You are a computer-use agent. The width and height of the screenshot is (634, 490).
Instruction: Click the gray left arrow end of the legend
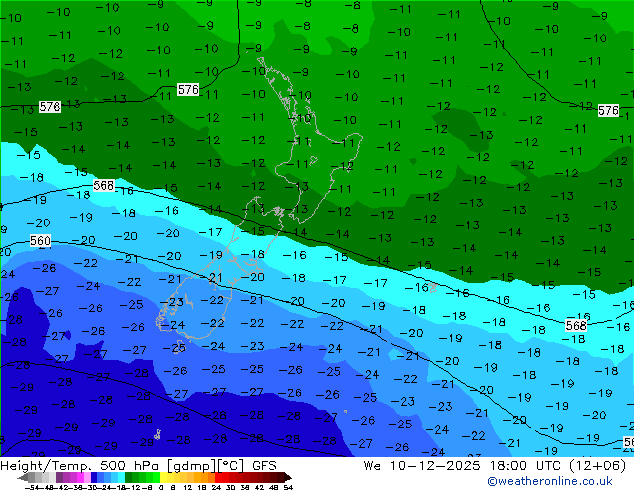22,478
